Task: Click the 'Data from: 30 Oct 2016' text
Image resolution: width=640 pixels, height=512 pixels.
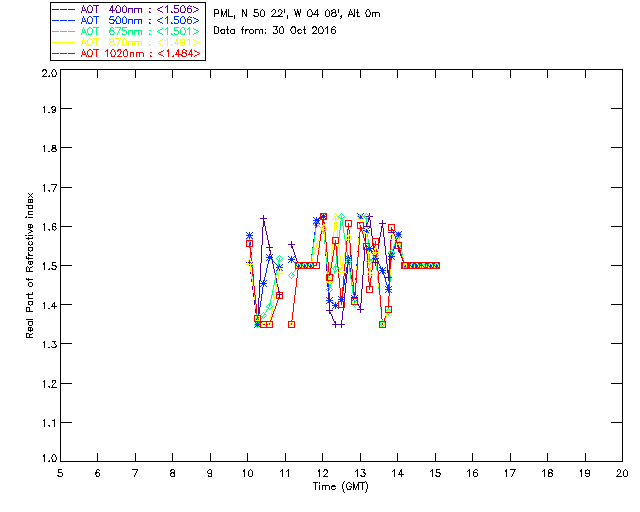Action: click(275, 31)
